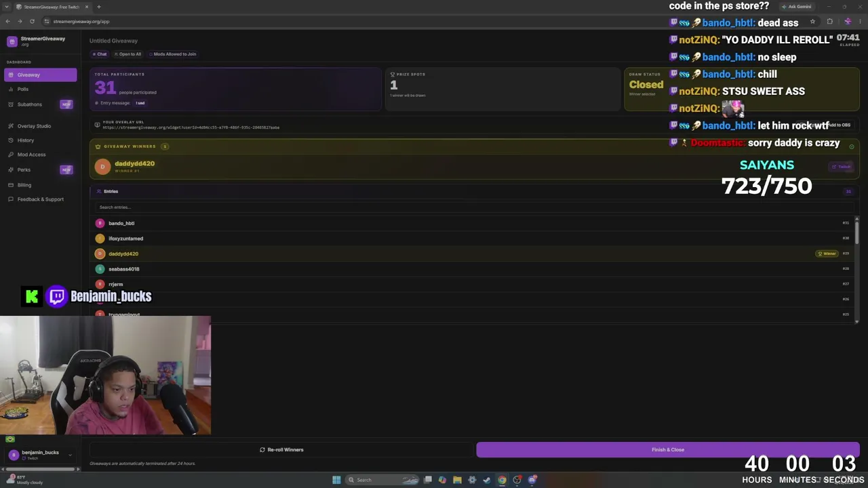Click the sidebar horizontal scrollbar
The width and height of the screenshot is (868, 488).
[x=40, y=468]
